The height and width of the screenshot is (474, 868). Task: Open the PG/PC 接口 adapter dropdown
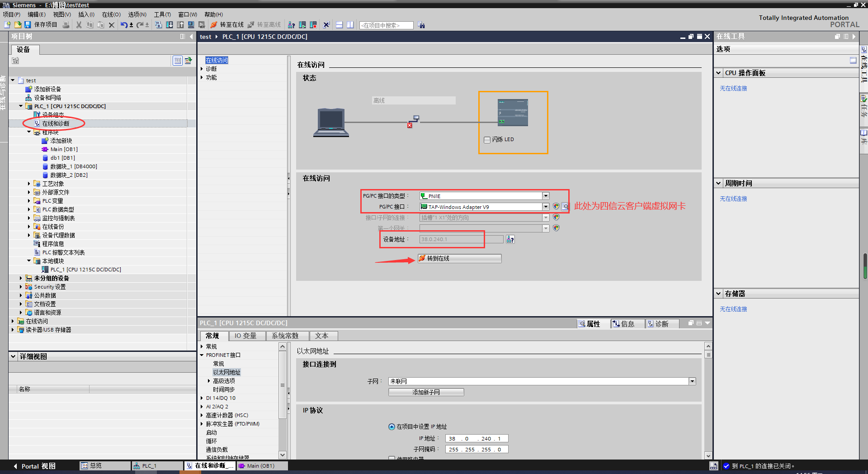(546, 207)
